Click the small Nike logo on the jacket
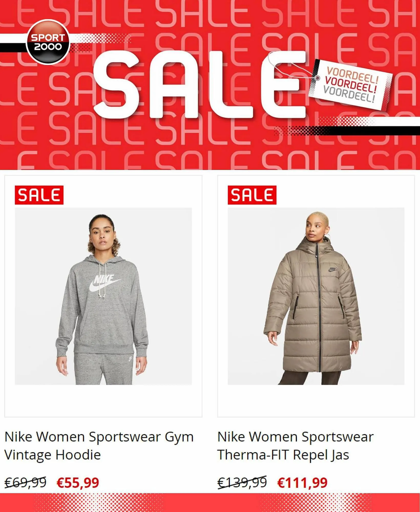The height and width of the screenshot is (512, 420). click(x=332, y=270)
